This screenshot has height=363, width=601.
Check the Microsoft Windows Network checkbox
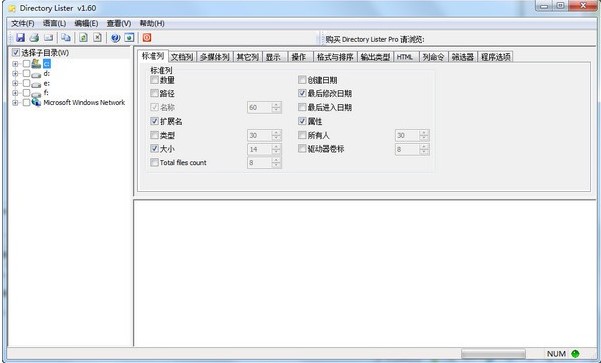(26, 102)
